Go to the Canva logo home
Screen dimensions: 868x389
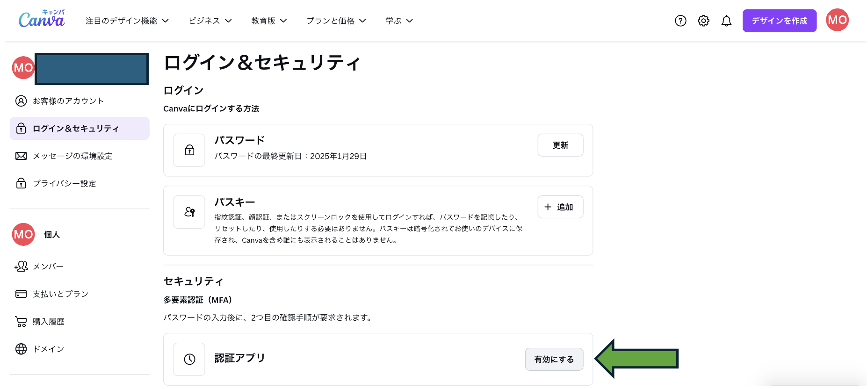click(x=42, y=19)
